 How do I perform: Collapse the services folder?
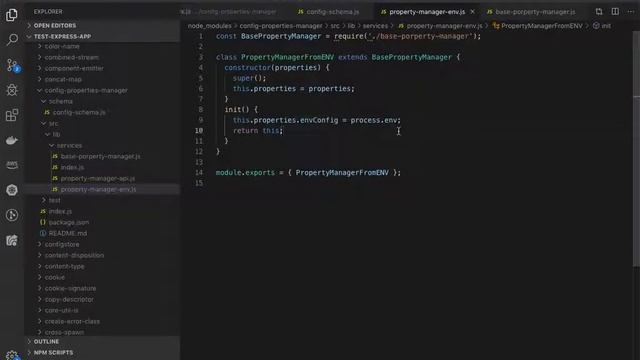point(102,145)
